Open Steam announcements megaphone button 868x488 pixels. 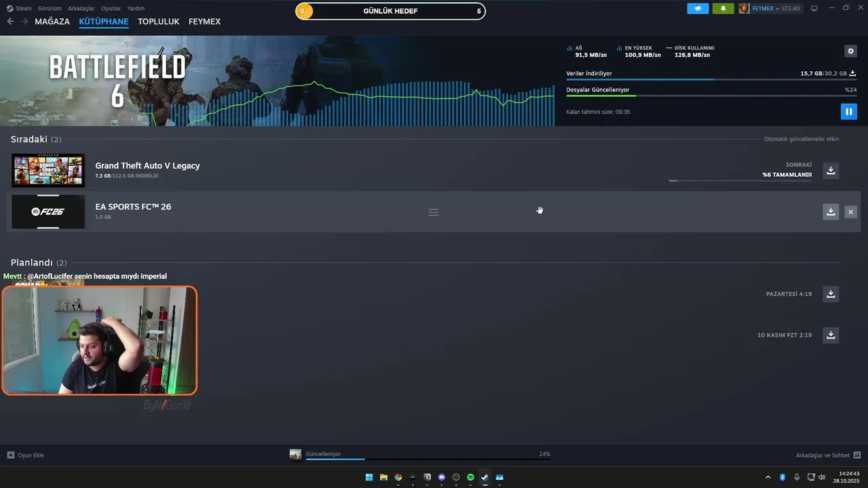pos(698,8)
